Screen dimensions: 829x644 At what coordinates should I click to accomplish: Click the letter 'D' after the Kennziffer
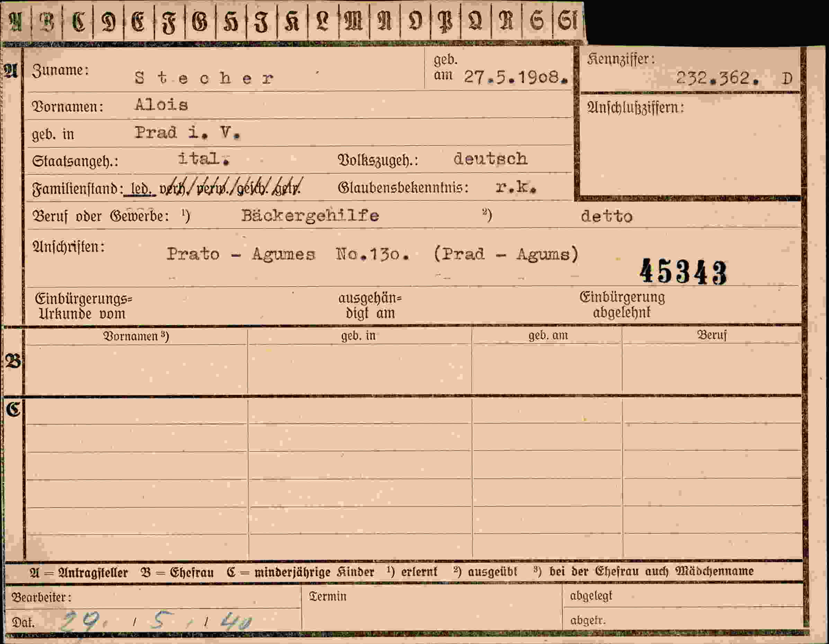[x=787, y=79]
